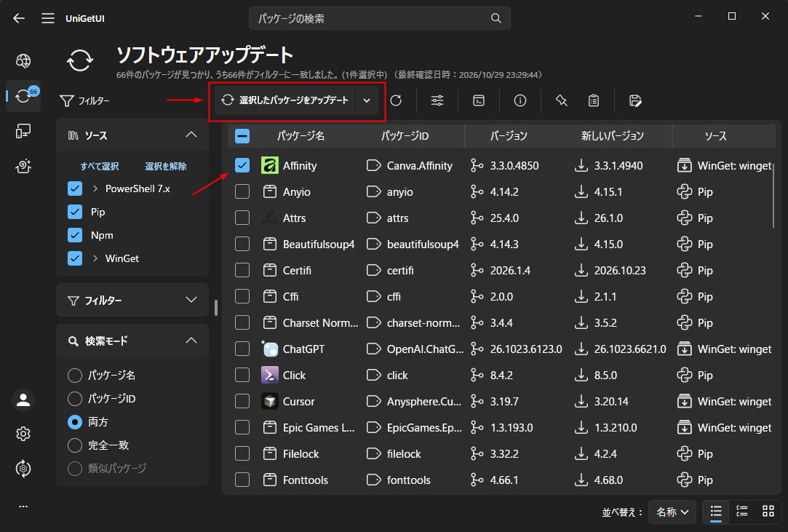Toggle the フィルター button above sources

coord(84,101)
